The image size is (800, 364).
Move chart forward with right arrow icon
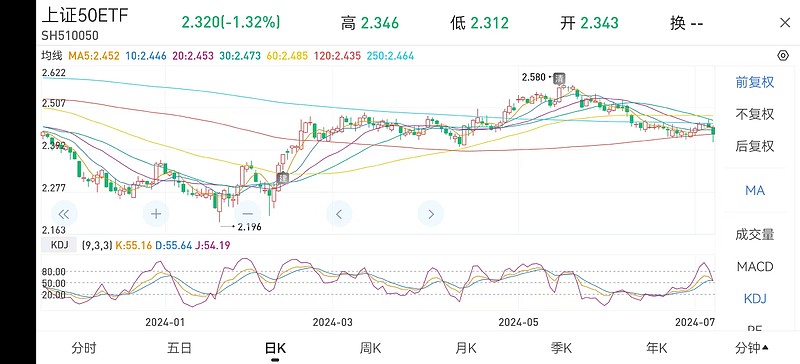tap(431, 213)
